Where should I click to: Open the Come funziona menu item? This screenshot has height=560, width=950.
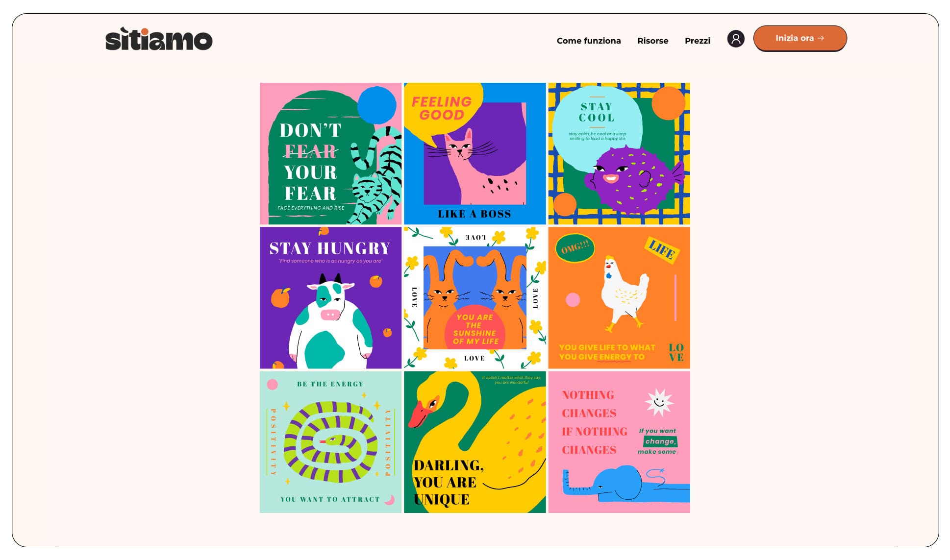point(588,41)
